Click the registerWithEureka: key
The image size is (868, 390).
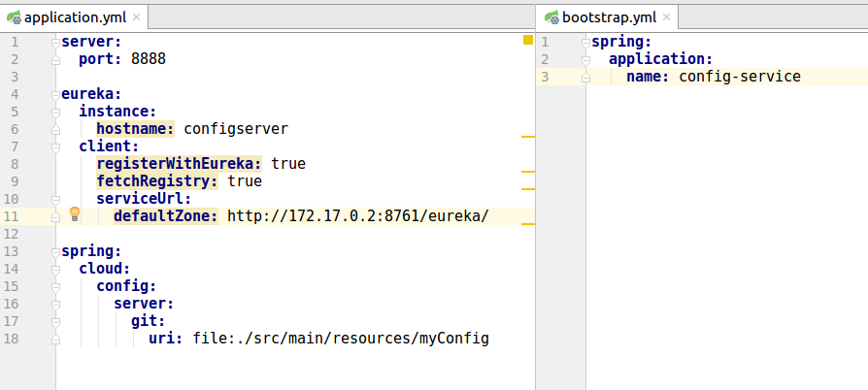(180, 164)
